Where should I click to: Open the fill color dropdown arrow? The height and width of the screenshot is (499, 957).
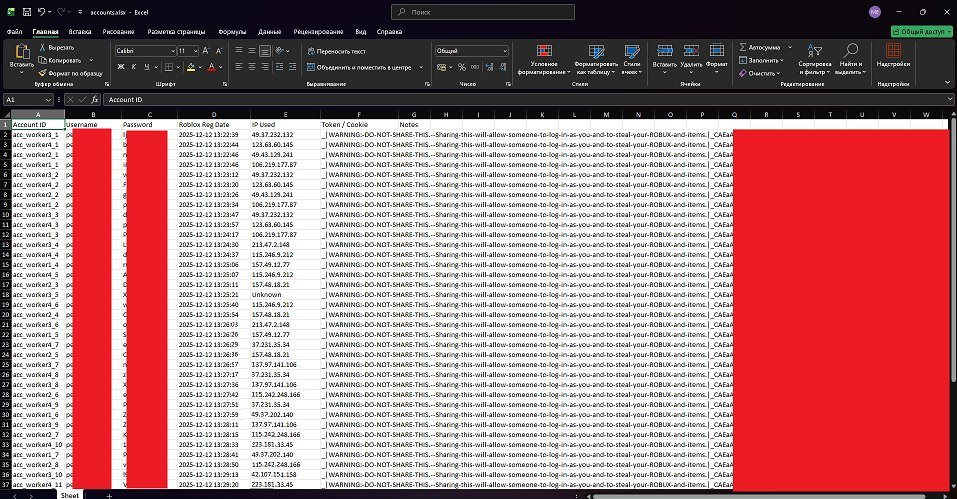coord(200,67)
